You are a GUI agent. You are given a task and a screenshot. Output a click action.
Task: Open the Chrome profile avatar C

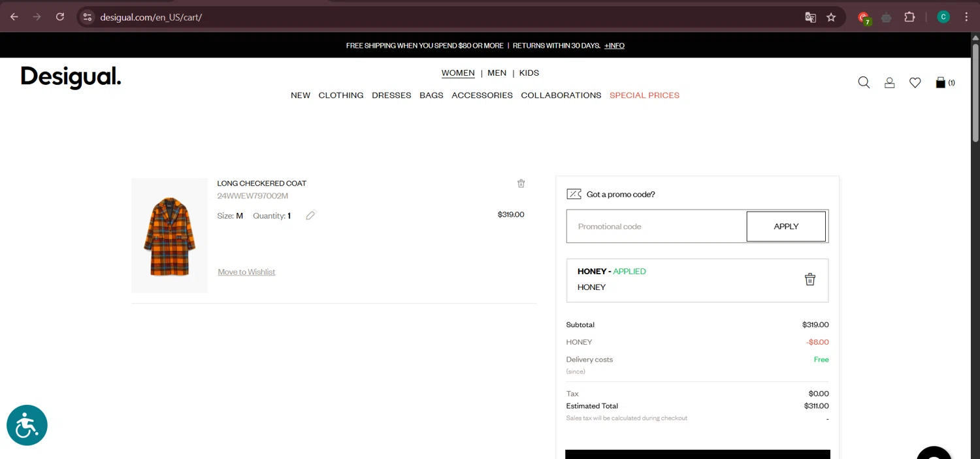coord(943,17)
